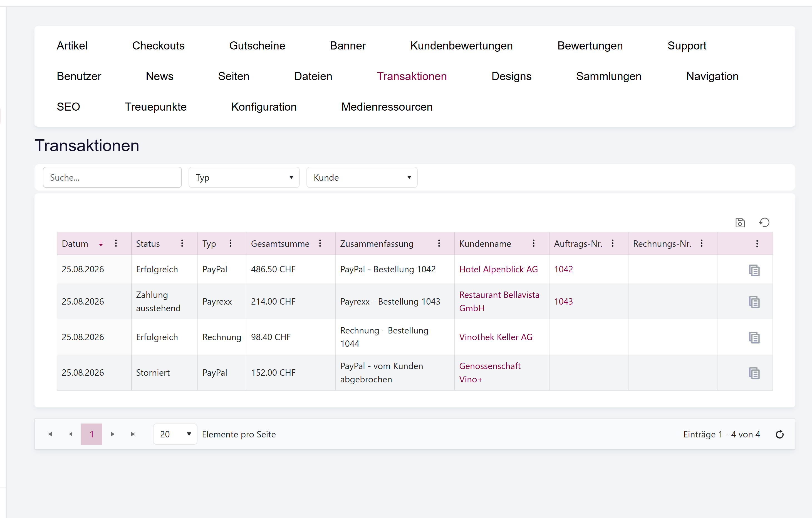Sort by the Status column header
The height and width of the screenshot is (518, 812).
148,244
